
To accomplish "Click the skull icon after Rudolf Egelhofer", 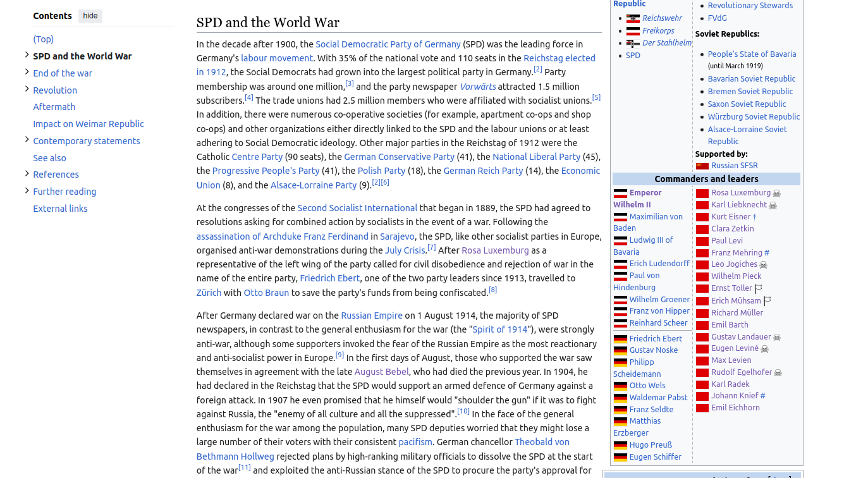I will click(x=778, y=373).
